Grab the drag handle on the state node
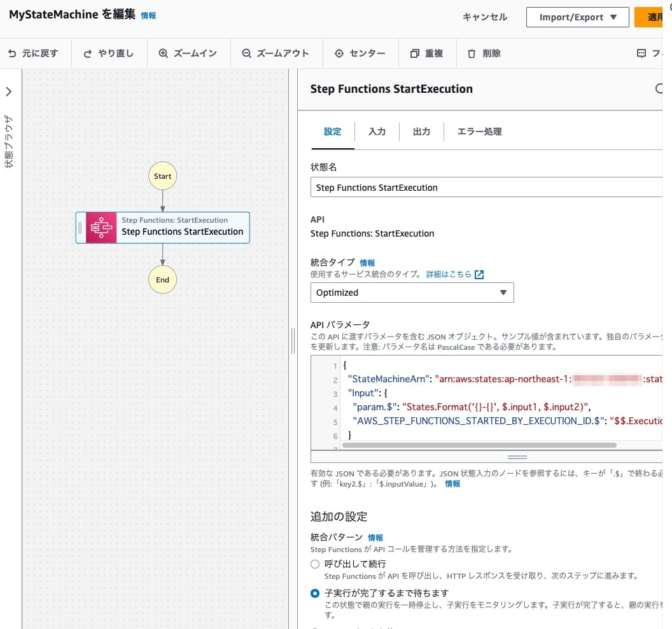Image resolution: width=672 pixels, height=629 pixels. 80,227
